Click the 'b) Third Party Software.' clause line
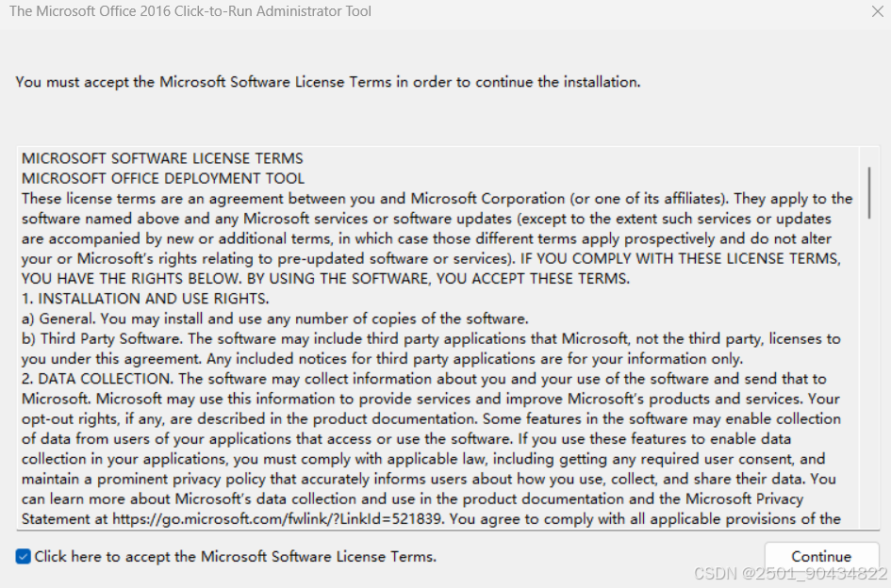Viewport: 891px width, 588px height. click(431, 338)
